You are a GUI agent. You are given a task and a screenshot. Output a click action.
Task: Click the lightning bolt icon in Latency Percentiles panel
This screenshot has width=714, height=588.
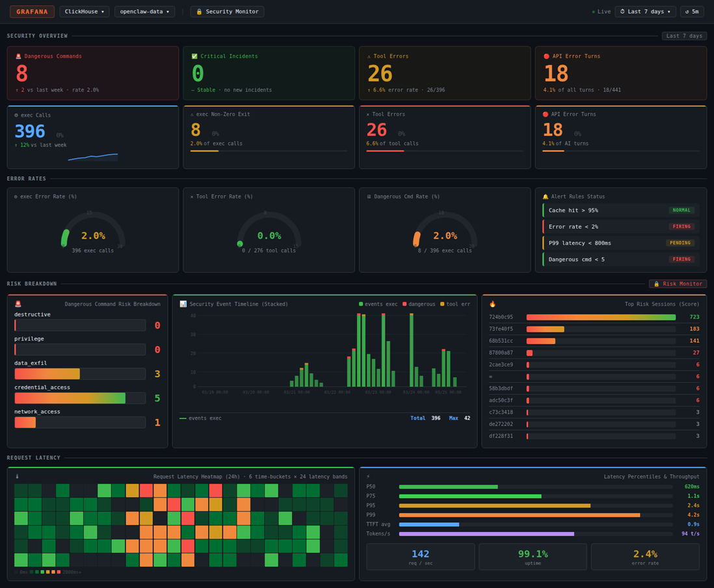pyautogui.click(x=369, y=476)
